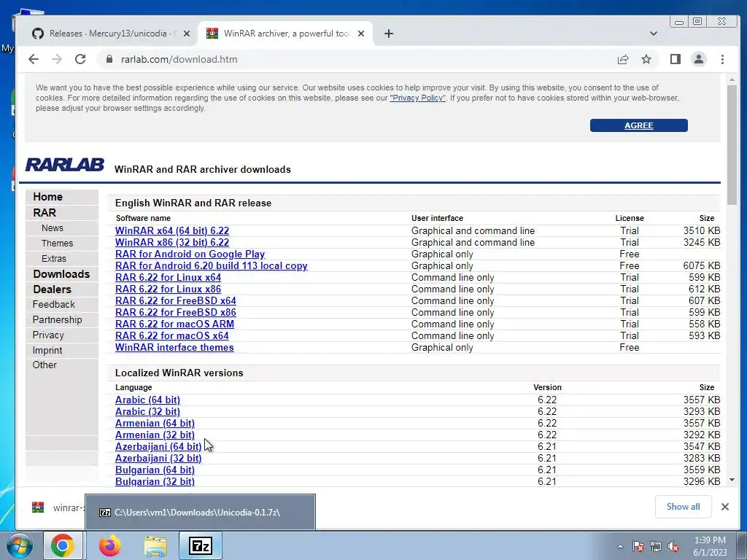747x560 pixels.
Task: Download Azerbaijani (32 bit) WinRAR
Action: 158,459
